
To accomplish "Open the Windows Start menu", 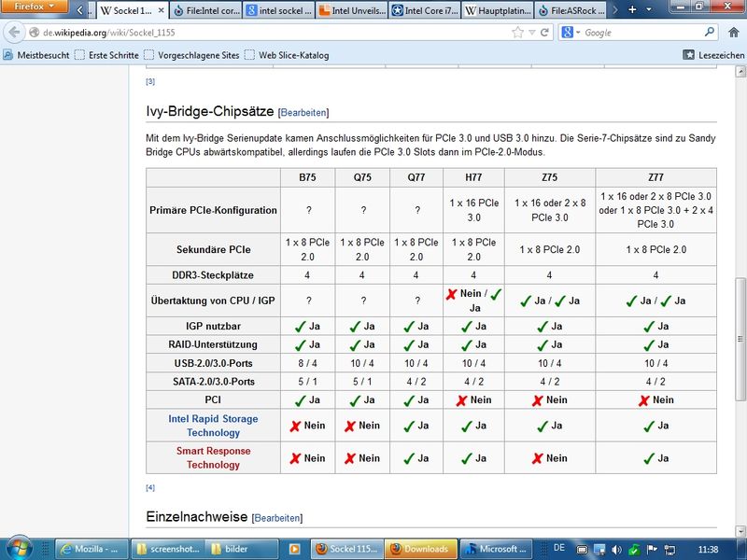I will click(18, 548).
